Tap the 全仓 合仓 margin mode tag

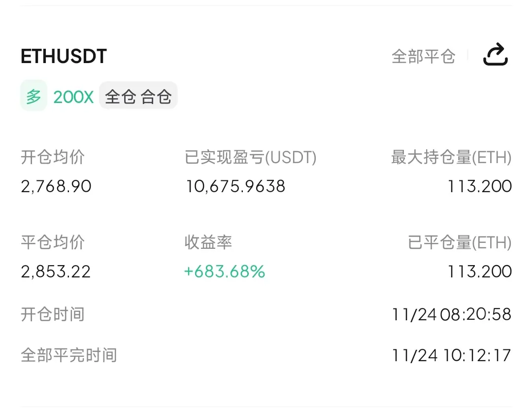138,97
